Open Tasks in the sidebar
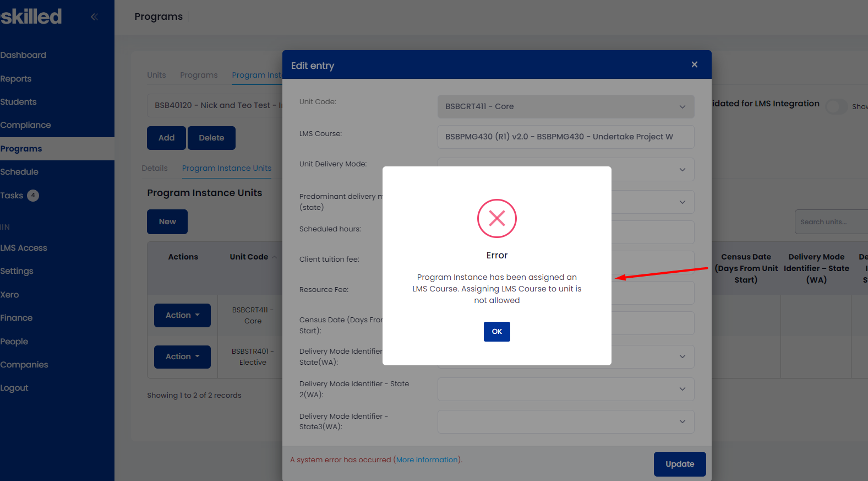This screenshot has height=481, width=868. [x=12, y=196]
